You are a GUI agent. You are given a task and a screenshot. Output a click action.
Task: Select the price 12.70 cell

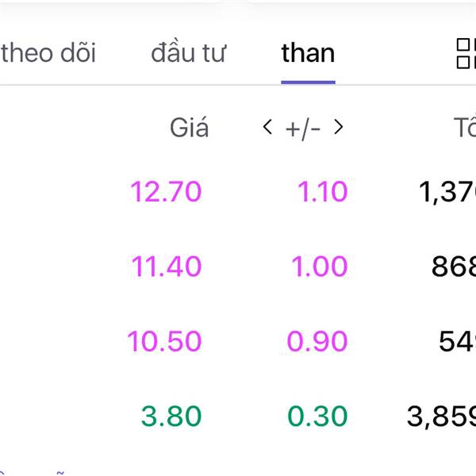167,192
